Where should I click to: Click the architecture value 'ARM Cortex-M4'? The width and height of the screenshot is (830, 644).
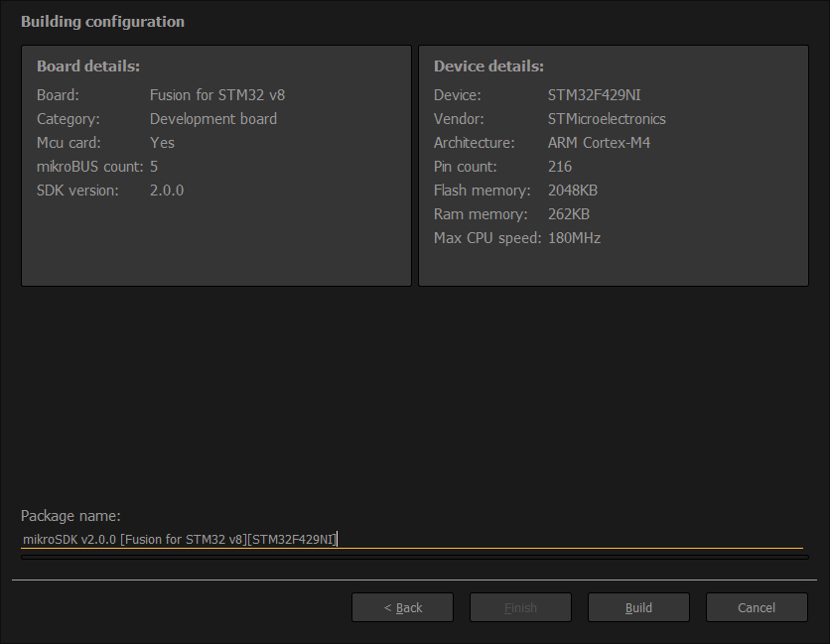[x=599, y=143]
